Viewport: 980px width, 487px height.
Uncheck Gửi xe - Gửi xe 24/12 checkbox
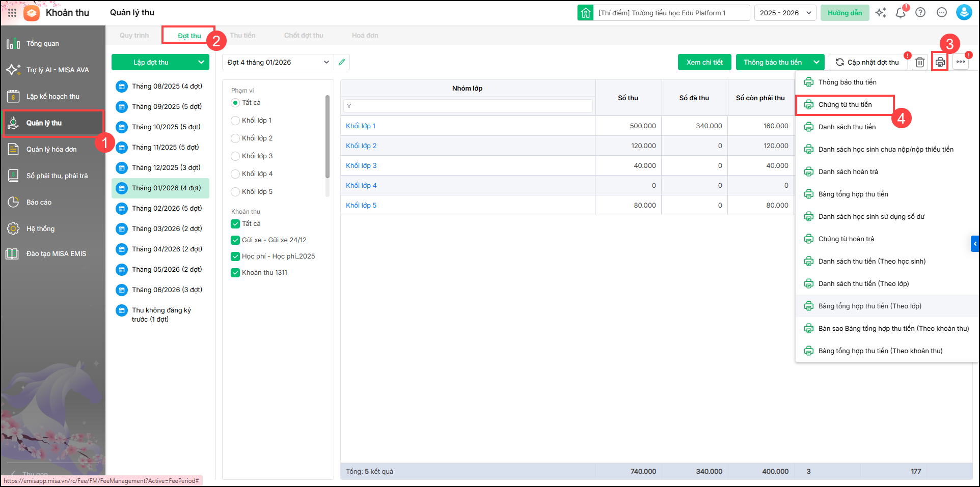coord(235,240)
